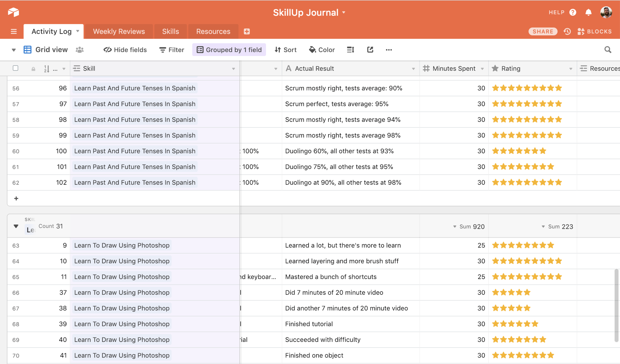
Task: Click the Actual Result text type icon
Action: point(288,68)
